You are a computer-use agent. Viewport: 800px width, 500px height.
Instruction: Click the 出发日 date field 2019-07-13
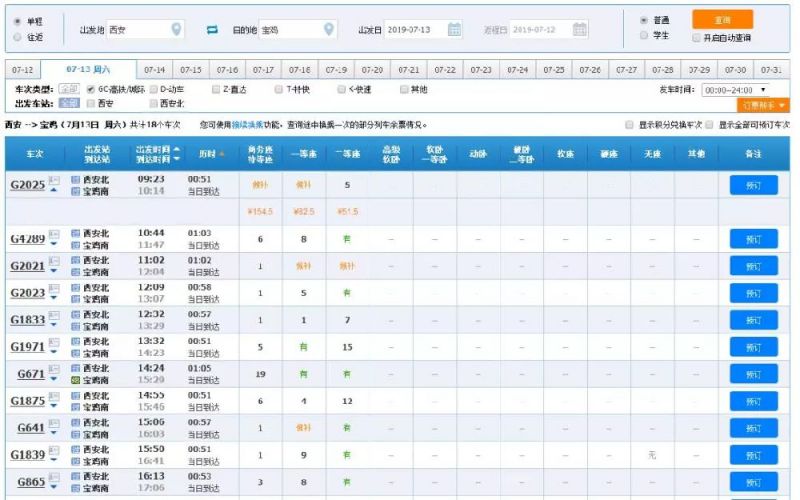[x=423, y=30]
